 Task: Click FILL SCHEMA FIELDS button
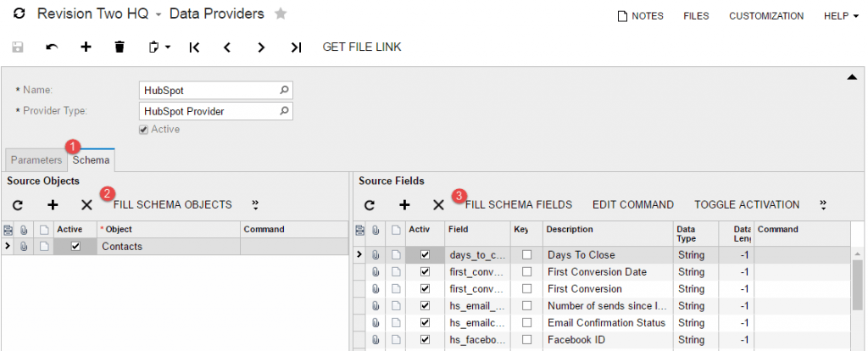click(x=519, y=205)
